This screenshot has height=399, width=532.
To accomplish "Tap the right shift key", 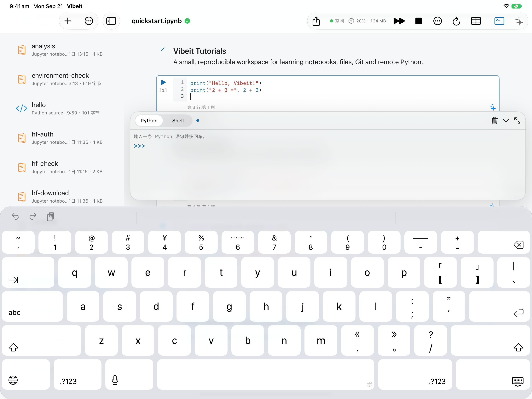I will coord(490,340).
